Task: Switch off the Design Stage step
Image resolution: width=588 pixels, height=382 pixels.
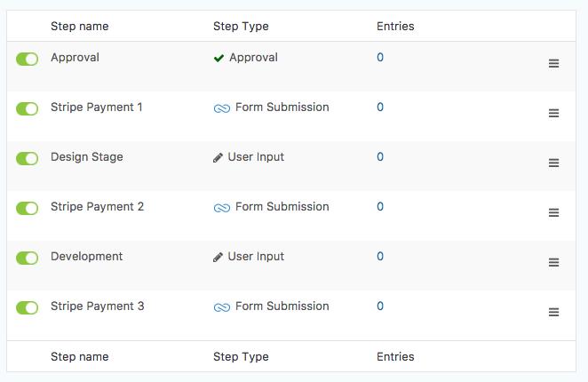Action: (x=28, y=159)
